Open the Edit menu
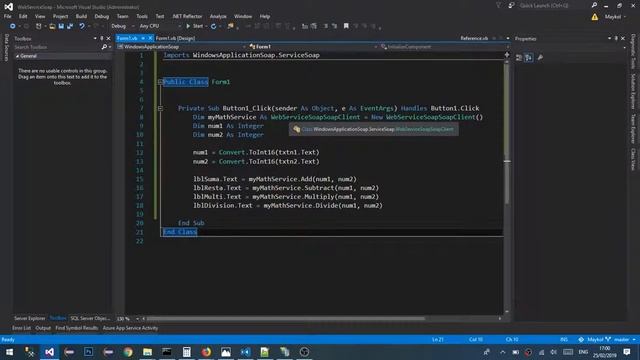Screen dimensions: 640x360 [23, 16]
